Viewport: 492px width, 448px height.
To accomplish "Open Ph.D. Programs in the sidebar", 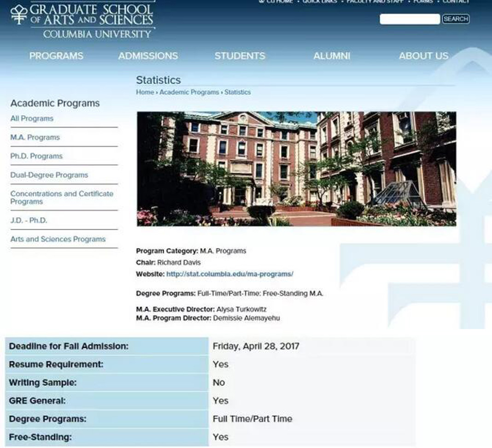I will coord(36,157).
